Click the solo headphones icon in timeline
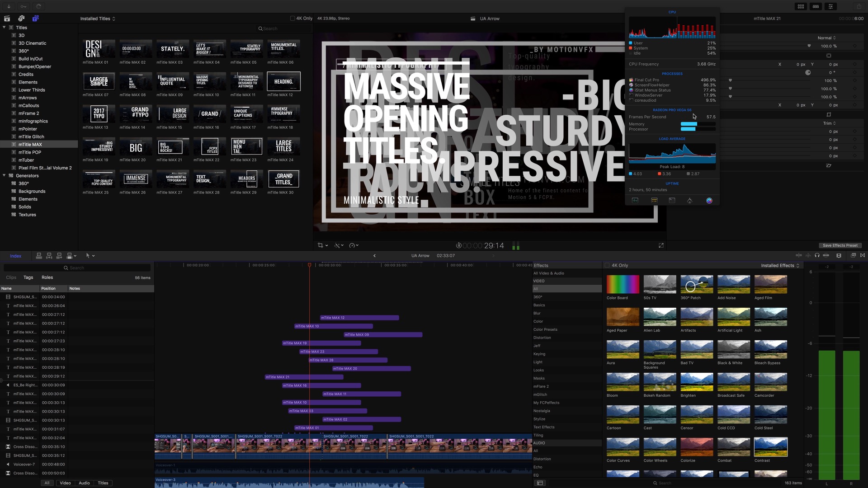Screen dimensions: 868x488 tap(817, 256)
